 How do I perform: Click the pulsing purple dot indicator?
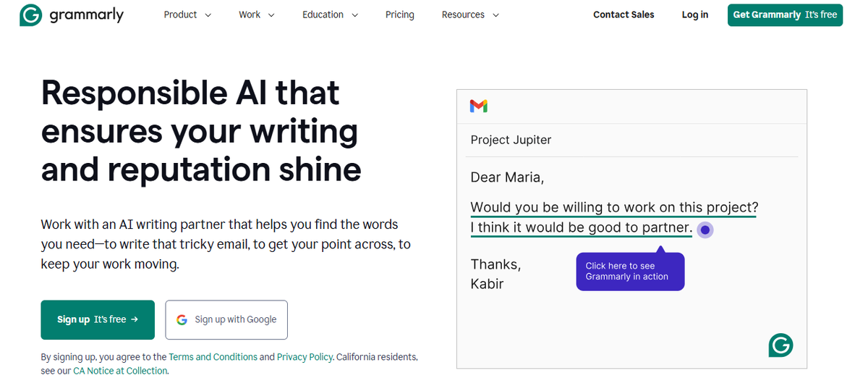[705, 230]
